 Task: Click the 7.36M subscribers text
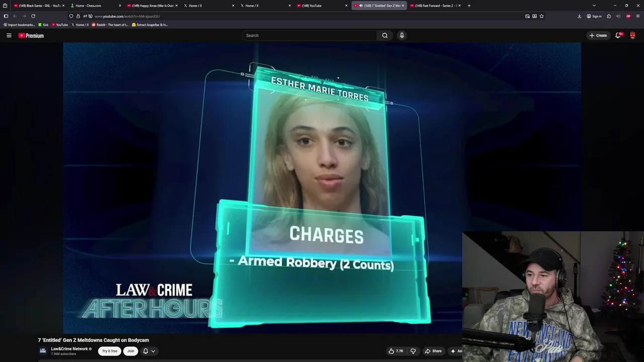click(63, 354)
